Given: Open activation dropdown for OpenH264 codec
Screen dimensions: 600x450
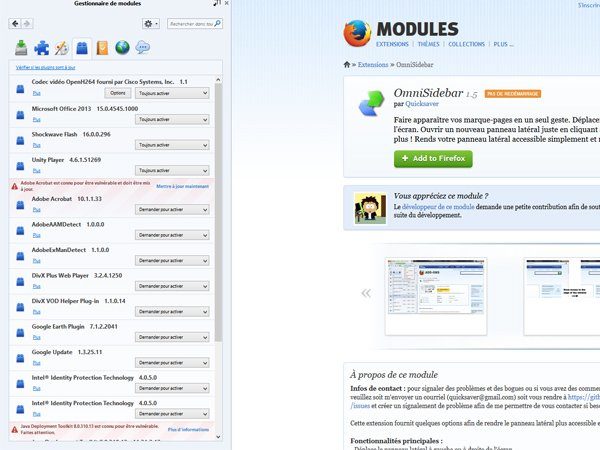Looking at the screenshot, I should pos(172,93).
